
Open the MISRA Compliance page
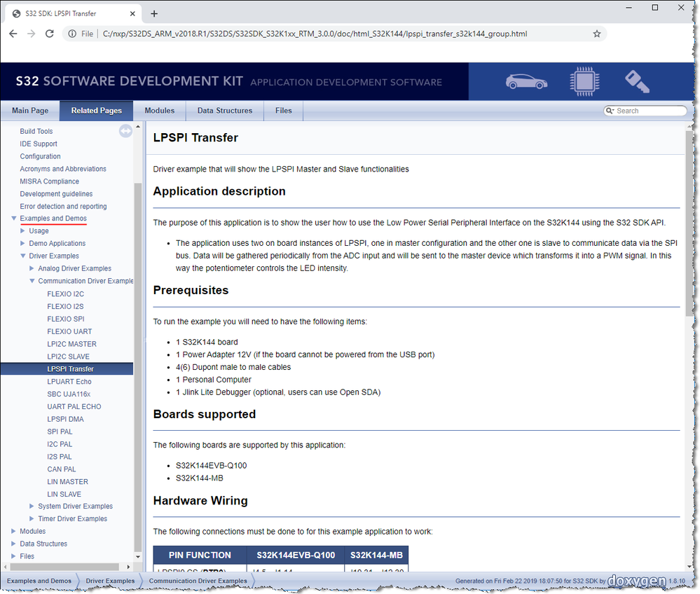click(x=49, y=181)
